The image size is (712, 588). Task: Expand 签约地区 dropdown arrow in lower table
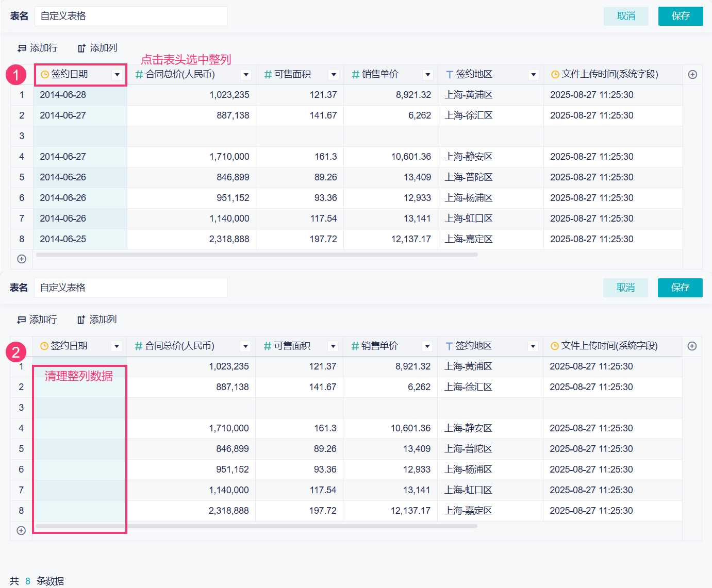click(x=533, y=346)
